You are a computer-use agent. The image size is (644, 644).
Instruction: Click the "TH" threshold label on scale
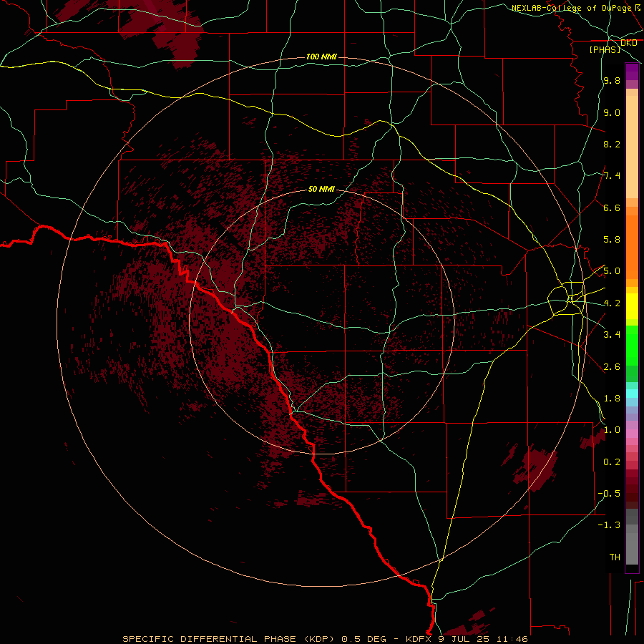pos(615,557)
